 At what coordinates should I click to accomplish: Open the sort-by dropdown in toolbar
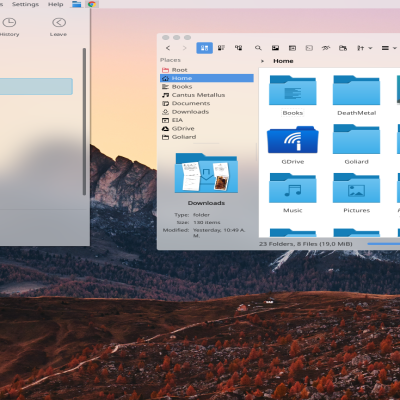(364, 48)
